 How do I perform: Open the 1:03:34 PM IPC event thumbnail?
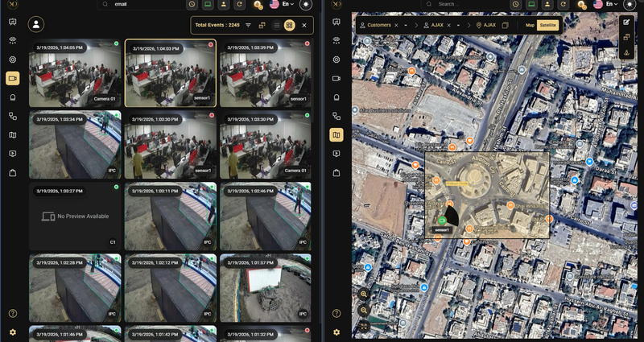tap(75, 145)
